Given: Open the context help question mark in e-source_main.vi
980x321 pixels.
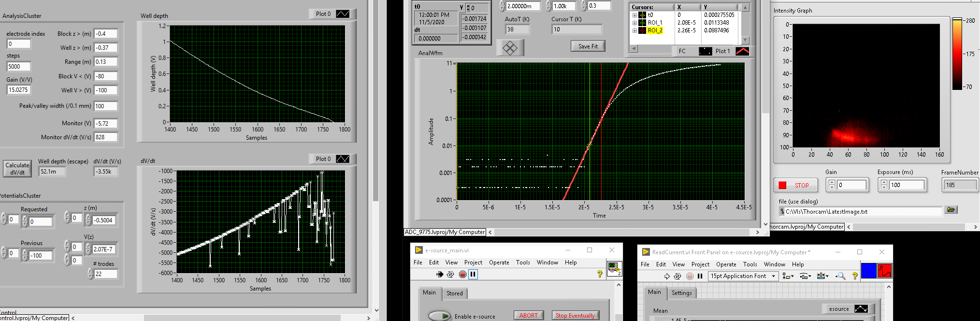Looking at the screenshot, I should [x=600, y=274].
